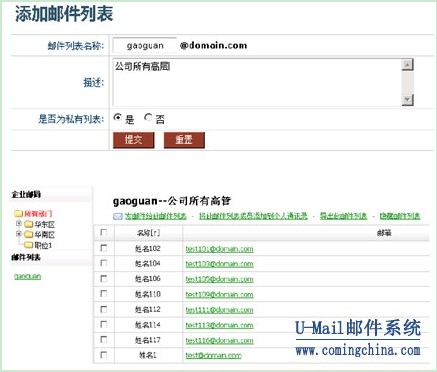The image size is (437, 372).
Task: Select the 所有部门 folder icon
Action: click(x=19, y=213)
